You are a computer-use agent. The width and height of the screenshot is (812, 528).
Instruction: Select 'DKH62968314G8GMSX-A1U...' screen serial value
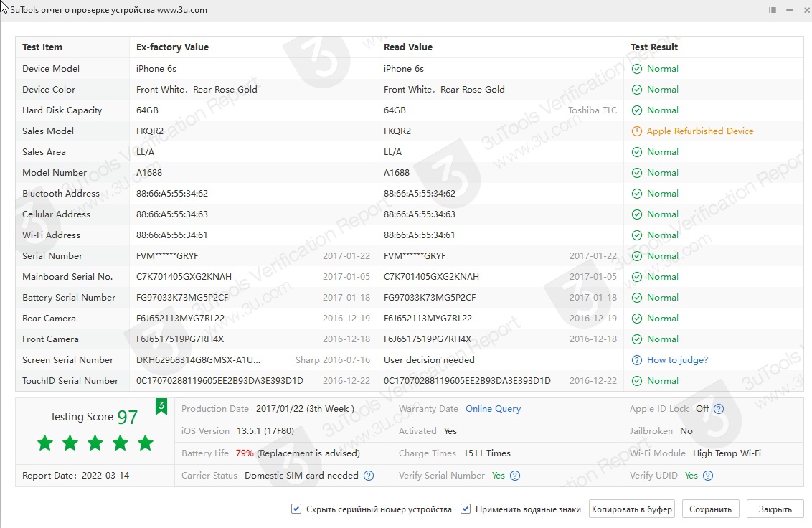point(199,360)
